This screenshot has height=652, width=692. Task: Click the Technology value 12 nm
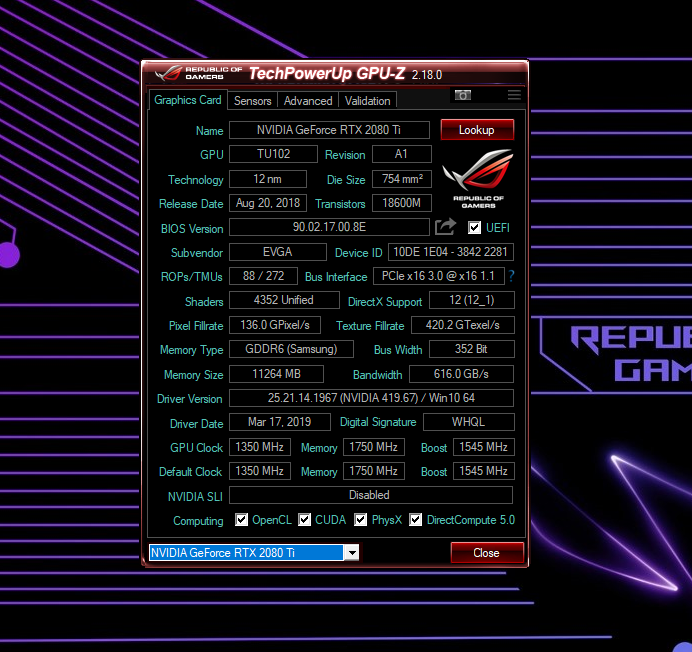268,179
